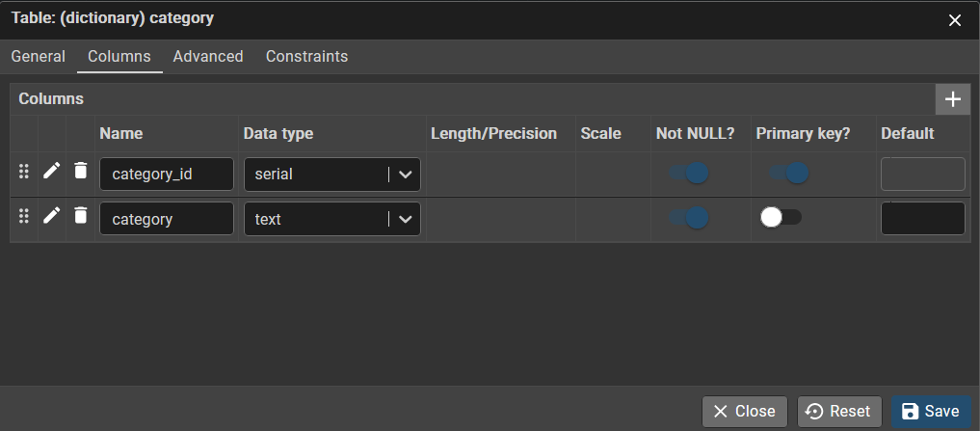Click the dialog title 'Table: (dictionary) category'
Image resolution: width=980 pixels, height=431 pixels.
point(113,18)
